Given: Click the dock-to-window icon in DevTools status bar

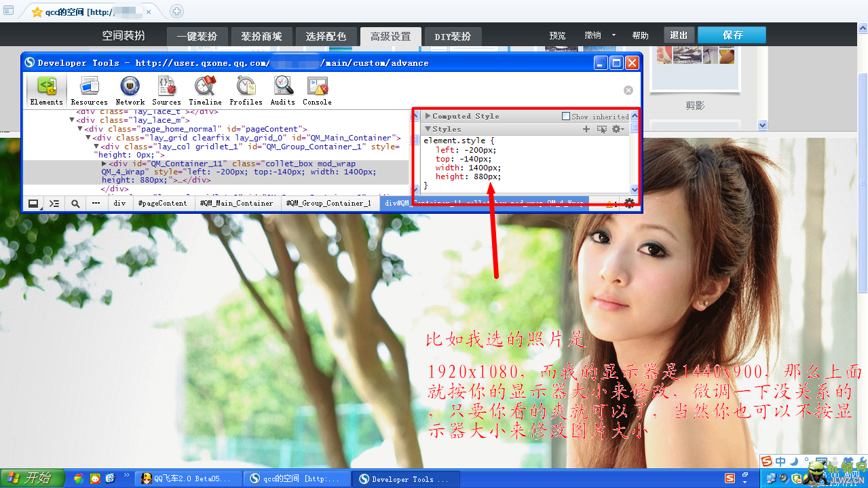Looking at the screenshot, I should click(x=33, y=203).
